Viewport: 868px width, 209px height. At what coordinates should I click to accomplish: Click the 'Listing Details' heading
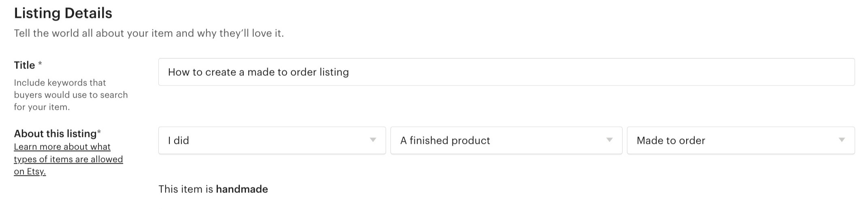pos(63,13)
